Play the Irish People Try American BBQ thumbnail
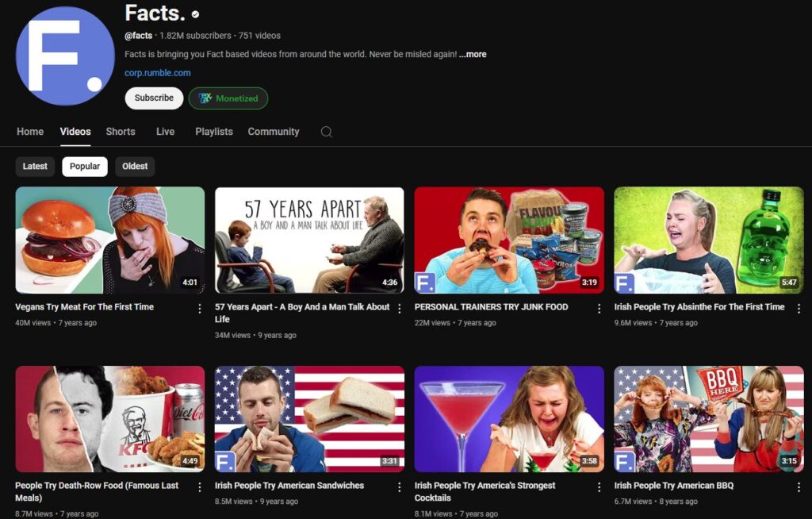The width and height of the screenshot is (812, 519). (x=709, y=419)
